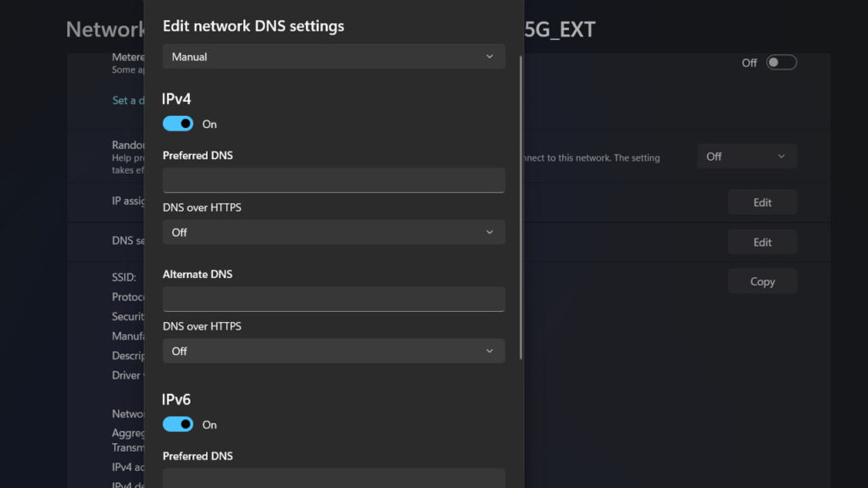The width and height of the screenshot is (868, 488).
Task: Click the chevron on the Manual dropdown
Action: click(x=490, y=56)
